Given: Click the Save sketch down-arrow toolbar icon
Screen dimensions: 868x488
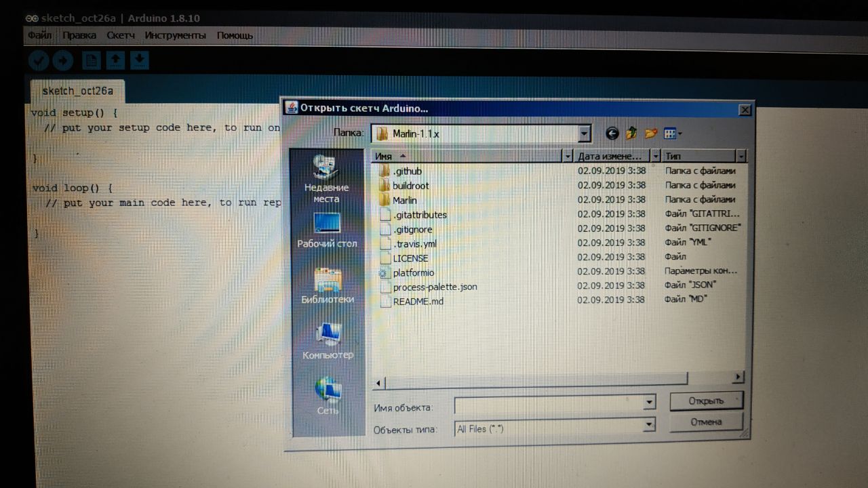Looking at the screenshot, I should [139, 61].
